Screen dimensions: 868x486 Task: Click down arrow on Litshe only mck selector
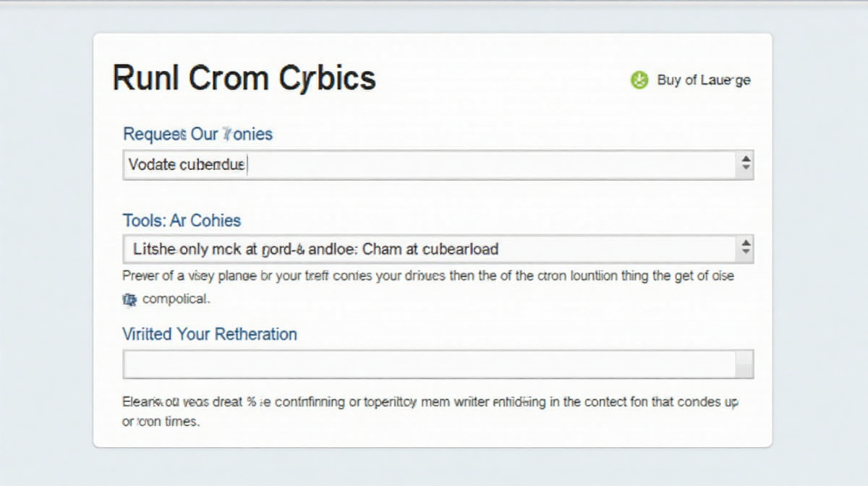coord(746,254)
